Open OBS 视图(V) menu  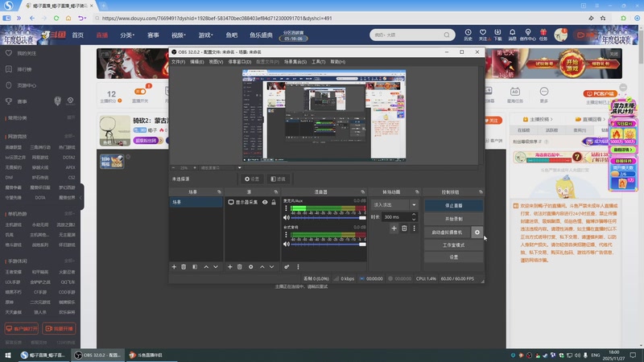pyautogui.click(x=216, y=62)
